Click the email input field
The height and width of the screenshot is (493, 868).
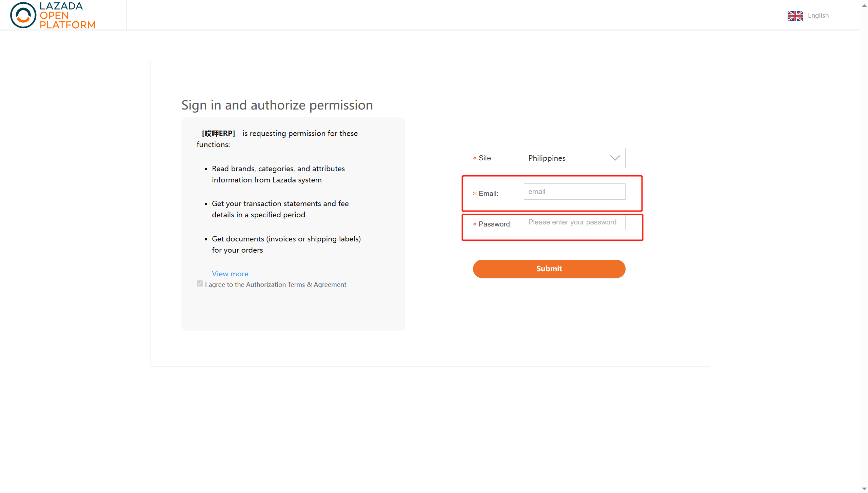(x=574, y=192)
